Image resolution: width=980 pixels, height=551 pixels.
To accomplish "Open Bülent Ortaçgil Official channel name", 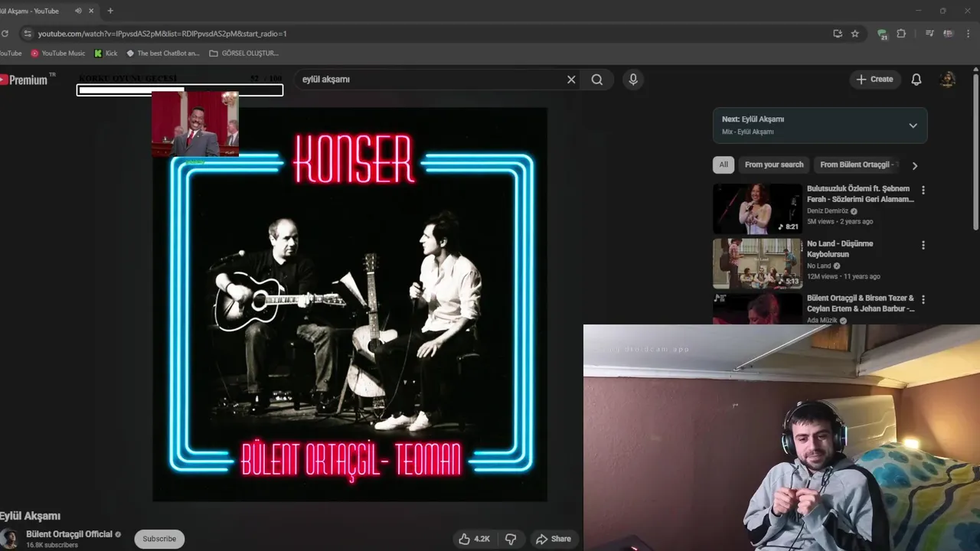I will coord(69,534).
